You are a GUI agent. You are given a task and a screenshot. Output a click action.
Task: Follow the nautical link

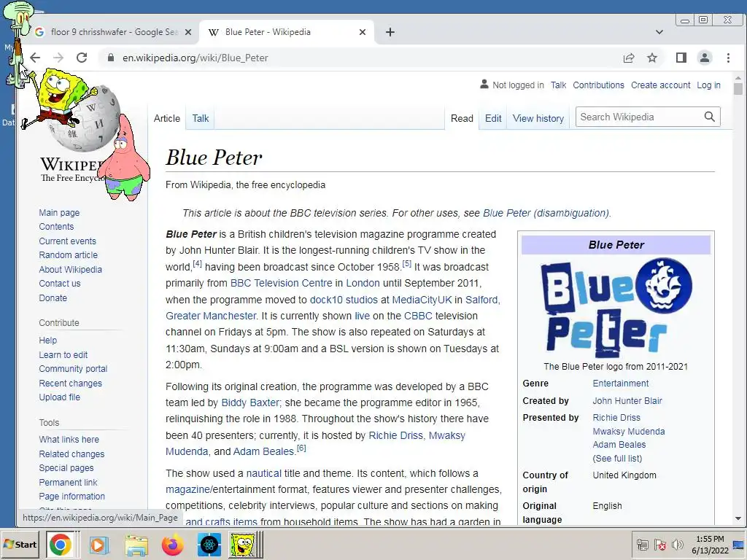[x=263, y=473]
